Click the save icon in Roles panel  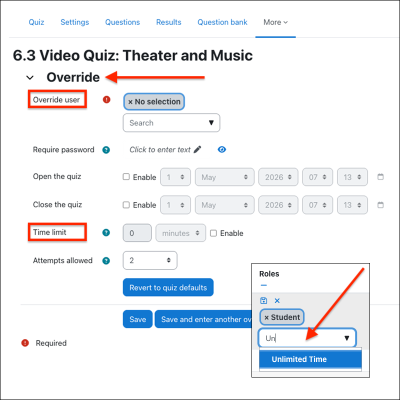tap(263, 300)
